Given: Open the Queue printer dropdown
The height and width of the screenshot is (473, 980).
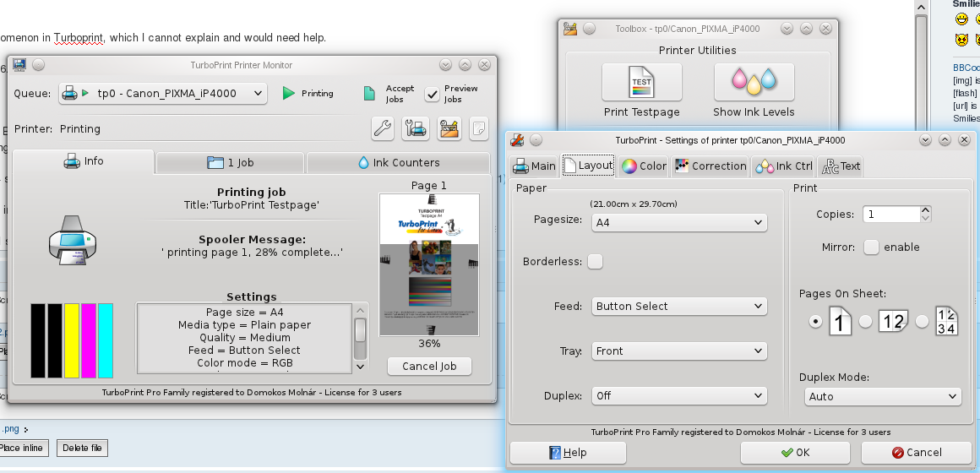Looking at the screenshot, I should coord(163,94).
